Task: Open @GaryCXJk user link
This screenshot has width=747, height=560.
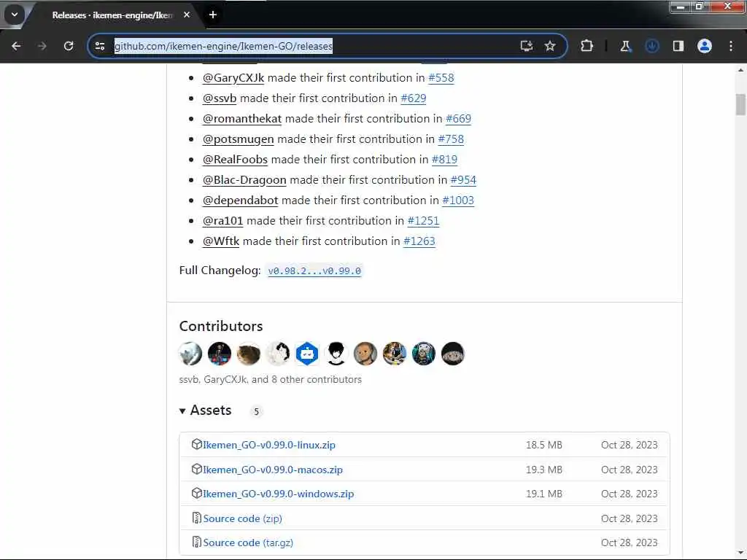Action: 233,78
